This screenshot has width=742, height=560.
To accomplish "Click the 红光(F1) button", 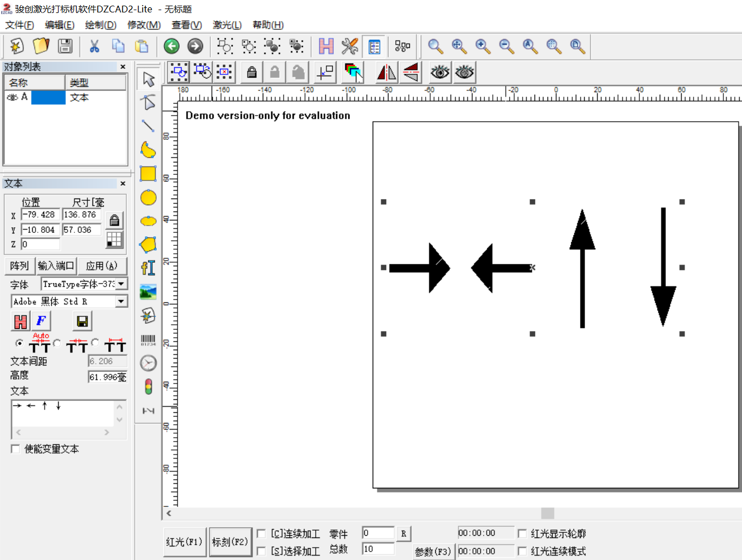I will click(184, 542).
